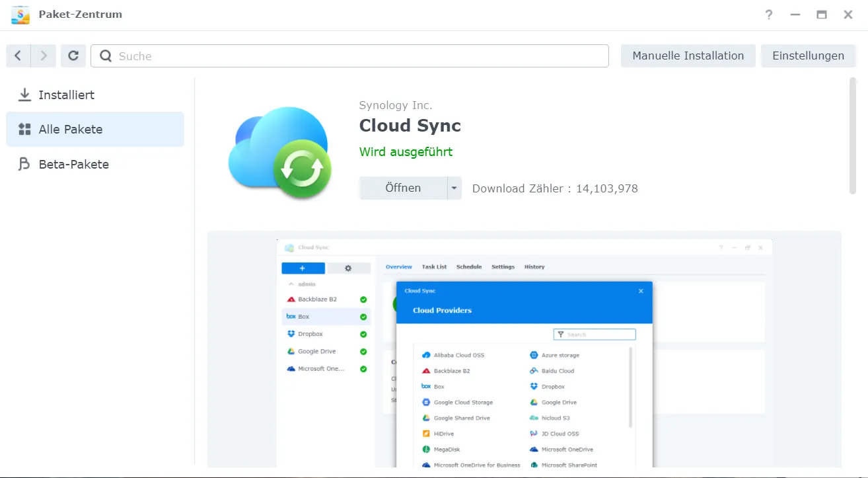Expand the dropdown arrow next to Öffnen
This screenshot has height=478, width=868.
pos(454,188)
